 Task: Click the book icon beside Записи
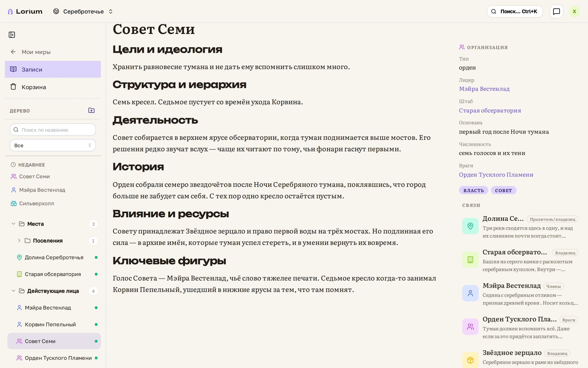[x=13, y=69]
